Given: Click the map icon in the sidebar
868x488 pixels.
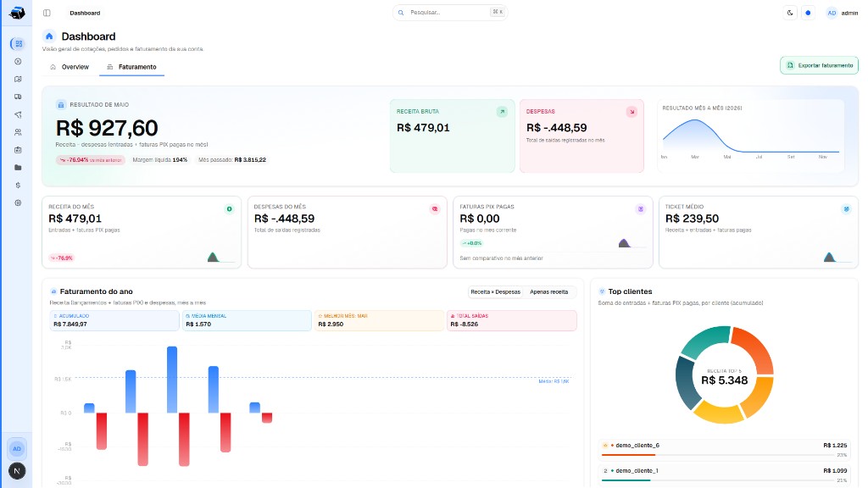Looking at the screenshot, I should 18,79.
